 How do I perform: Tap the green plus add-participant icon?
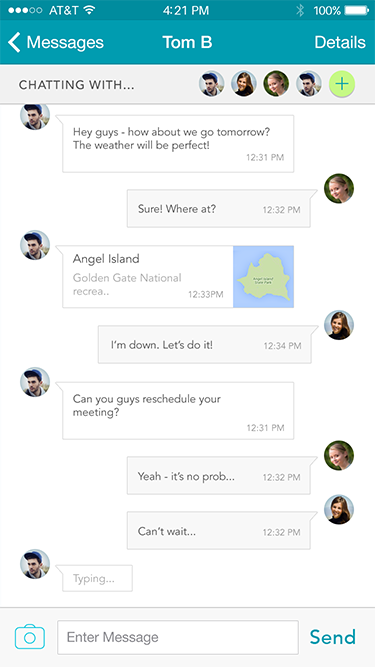click(342, 84)
